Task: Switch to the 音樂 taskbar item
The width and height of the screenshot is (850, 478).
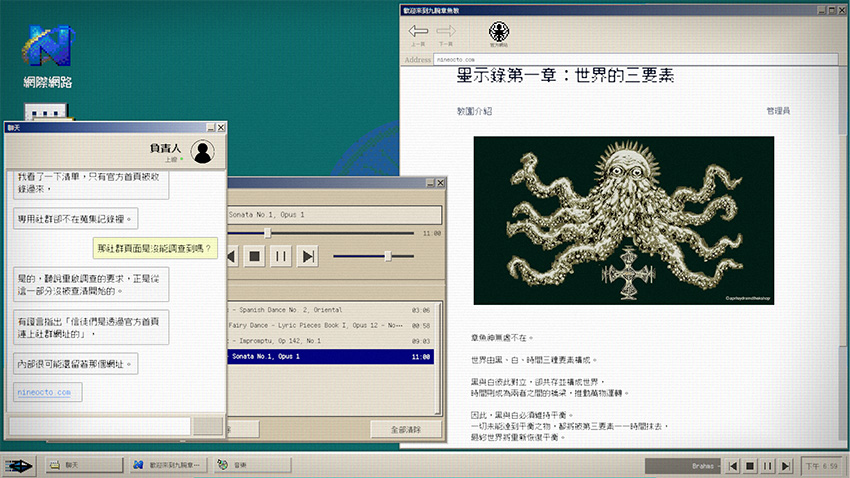Action: (253, 465)
